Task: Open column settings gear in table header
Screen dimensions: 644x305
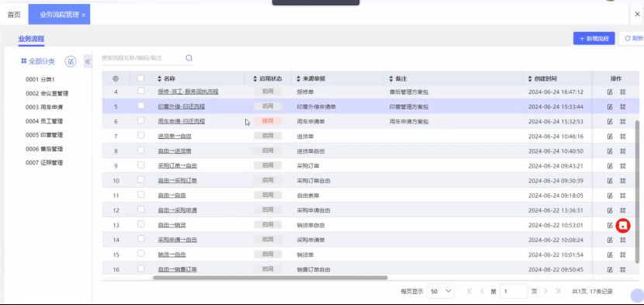Action: pos(116,78)
